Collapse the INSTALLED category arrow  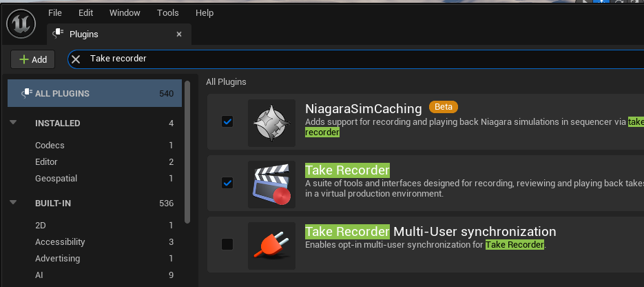tap(13, 123)
